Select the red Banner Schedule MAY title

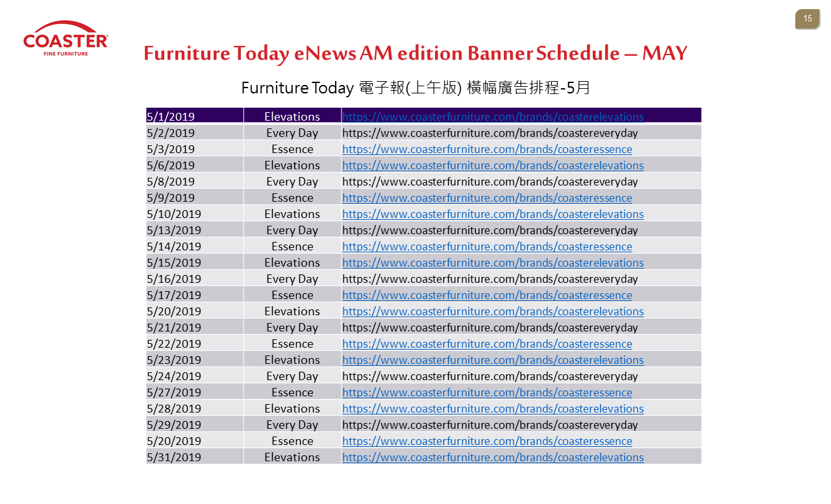coord(415,53)
